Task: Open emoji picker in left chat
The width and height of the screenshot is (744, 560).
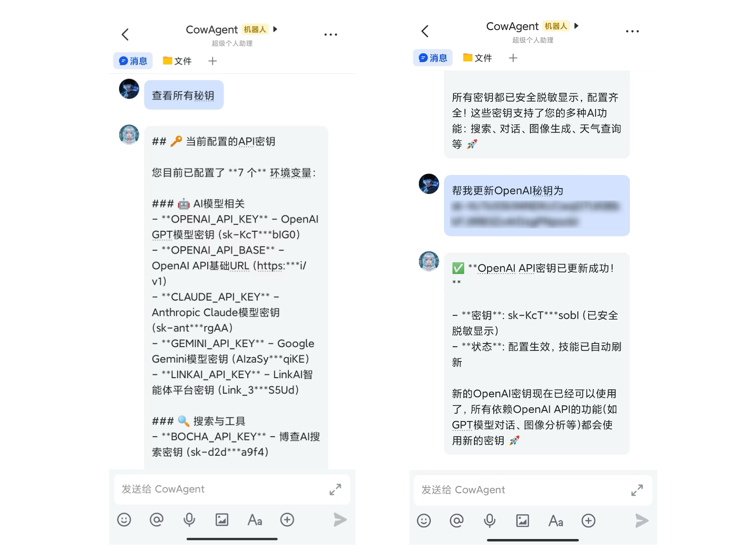Action: pos(124,519)
